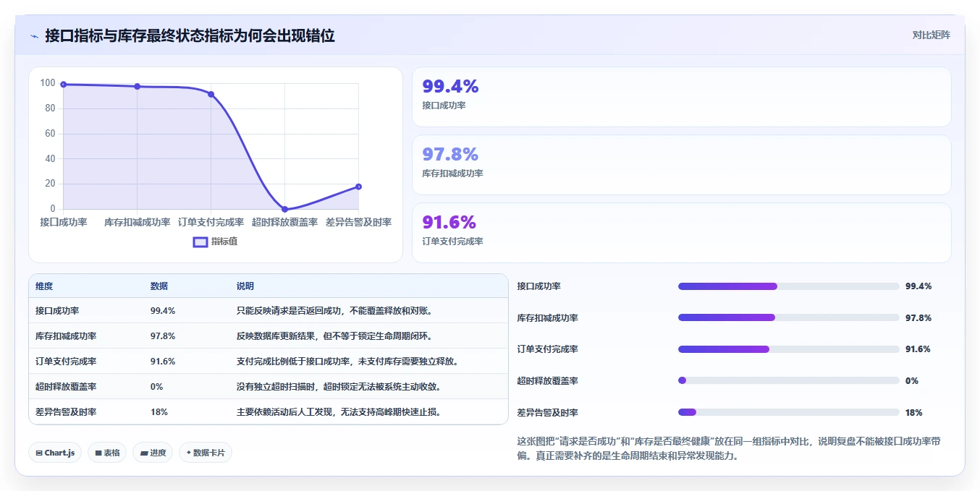This screenshot has height=491, width=980.
Task: Toggle the 指标值 legend entry
Action: (x=215, y=242)
